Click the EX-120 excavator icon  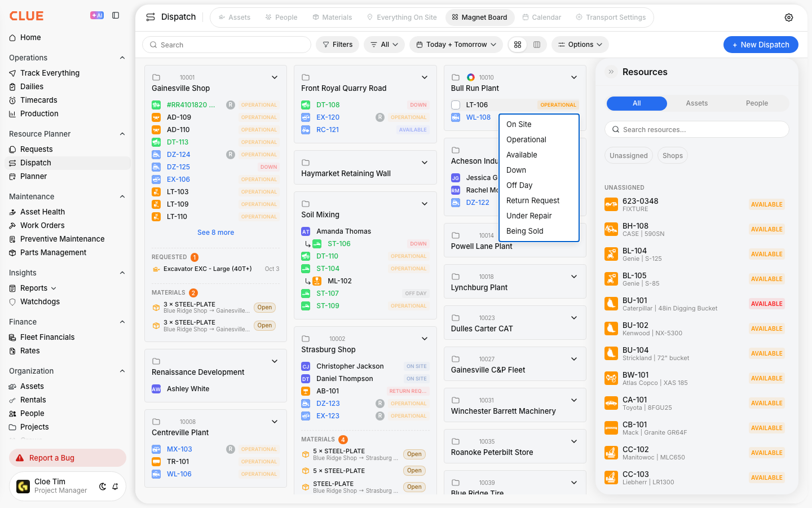(306, 117)
